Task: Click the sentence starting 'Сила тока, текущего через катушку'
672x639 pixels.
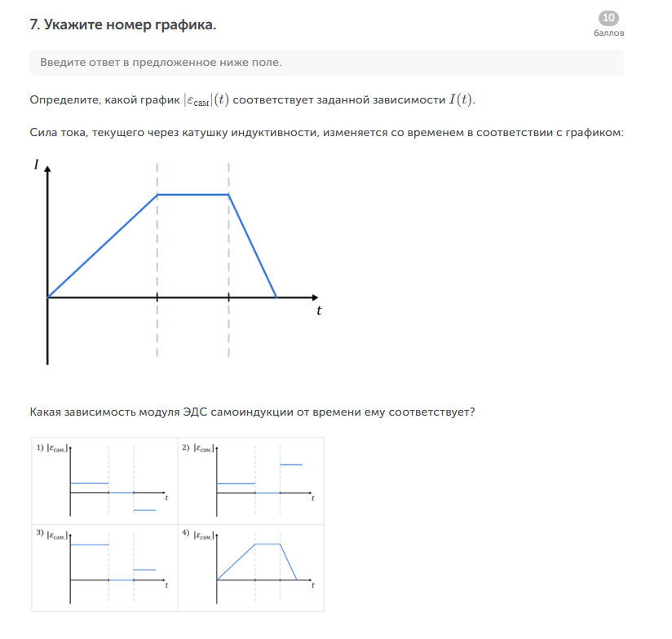Action: coord(326,131)
